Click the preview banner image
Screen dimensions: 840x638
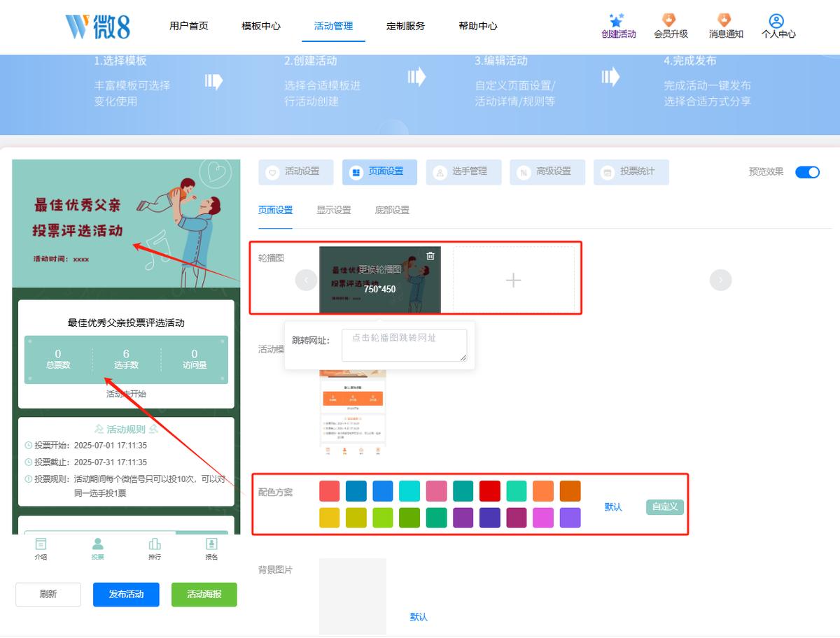(126, 223)
